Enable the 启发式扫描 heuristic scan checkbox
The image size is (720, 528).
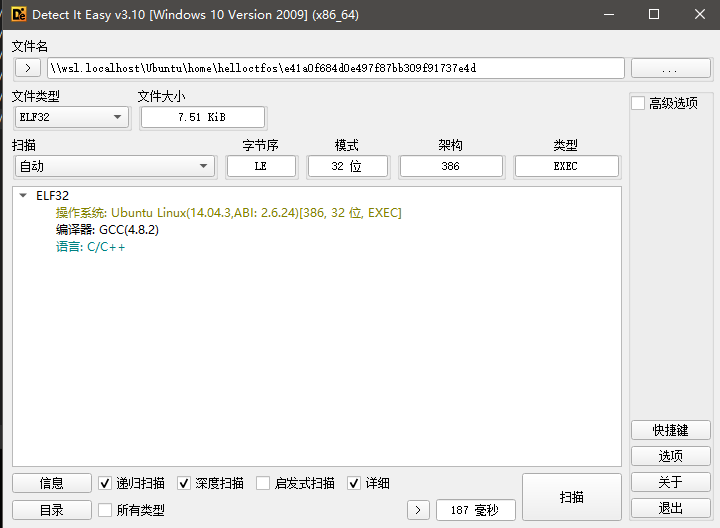[263, 483]
